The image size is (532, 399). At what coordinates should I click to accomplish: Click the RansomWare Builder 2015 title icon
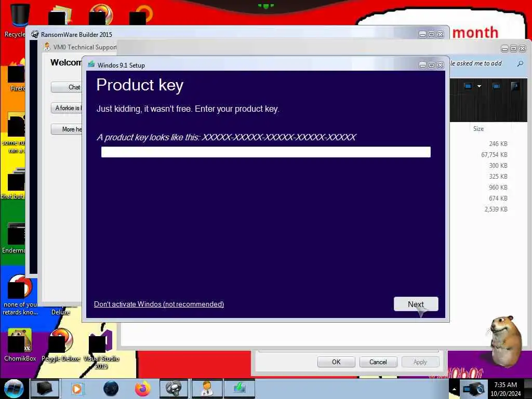coord(35,34)
